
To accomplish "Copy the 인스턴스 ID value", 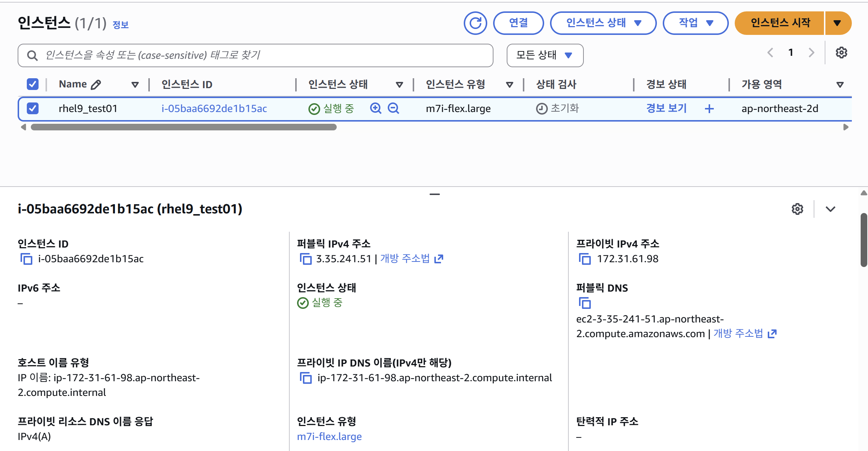I will coord(26,259).
